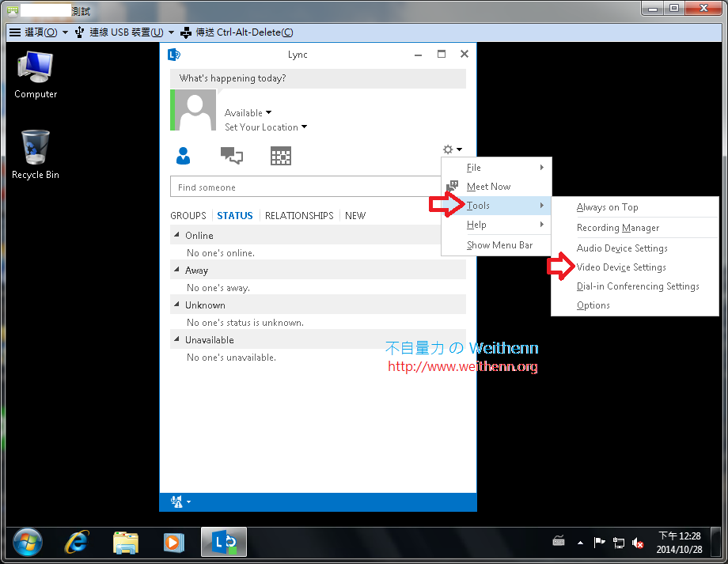Mute the system volume in the tray
728x564 pixels.
click(638, 543)
